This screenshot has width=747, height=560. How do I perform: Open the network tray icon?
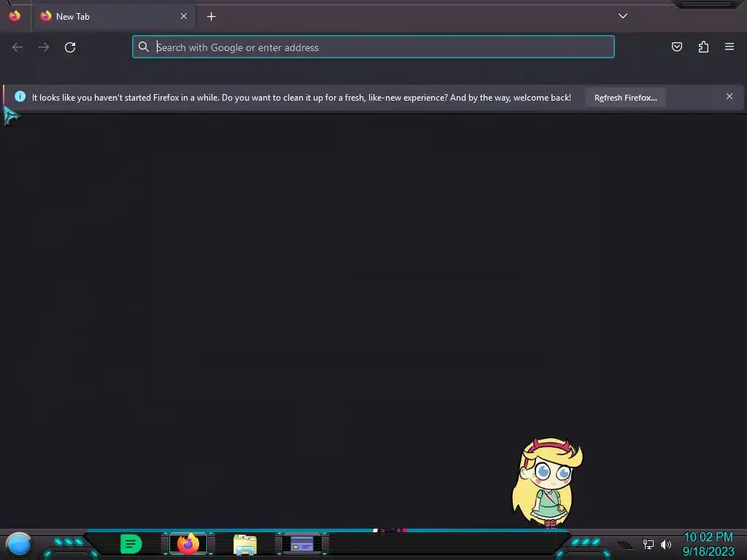click(648, 544)
